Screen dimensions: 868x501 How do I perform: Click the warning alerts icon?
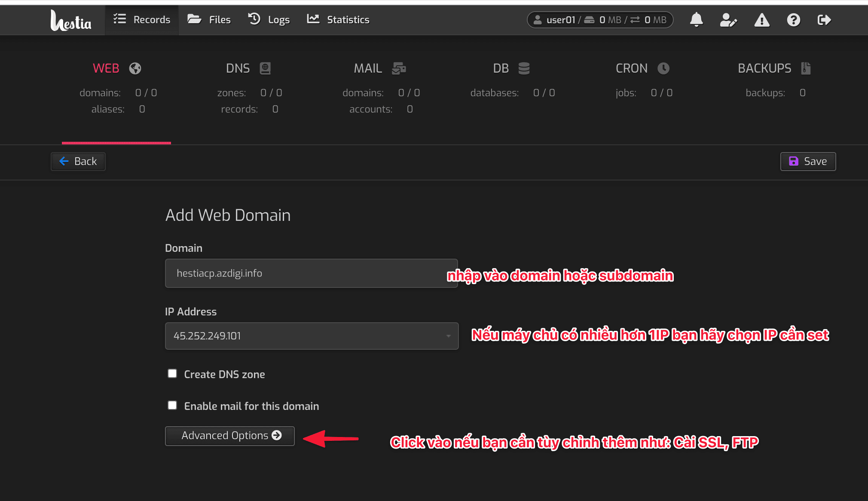tap(761, 19)
